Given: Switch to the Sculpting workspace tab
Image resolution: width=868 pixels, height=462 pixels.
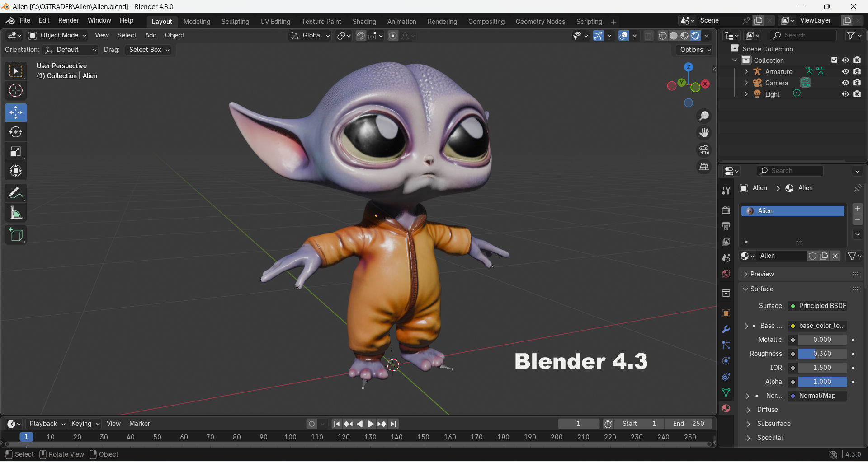Looking at the screenshot, I should pos(235,22).
